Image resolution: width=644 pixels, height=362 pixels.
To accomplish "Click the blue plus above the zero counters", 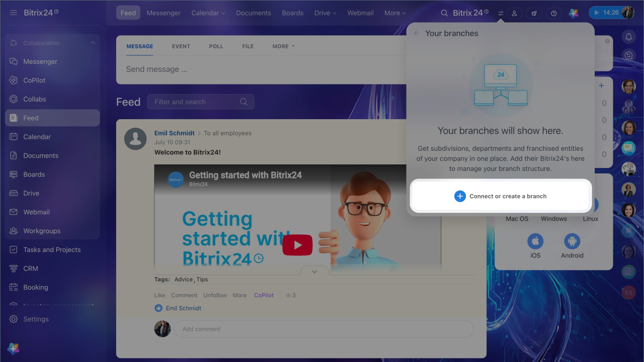I will [601, 85].
